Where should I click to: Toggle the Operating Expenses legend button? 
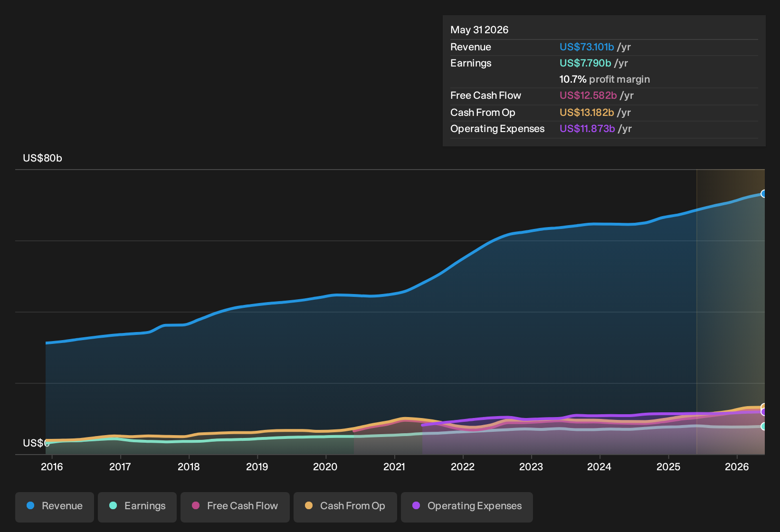click(467, 506)
